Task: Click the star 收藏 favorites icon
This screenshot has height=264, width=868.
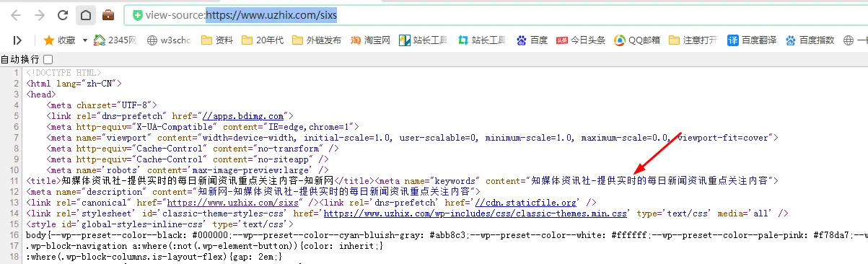Action: (49, 40)
